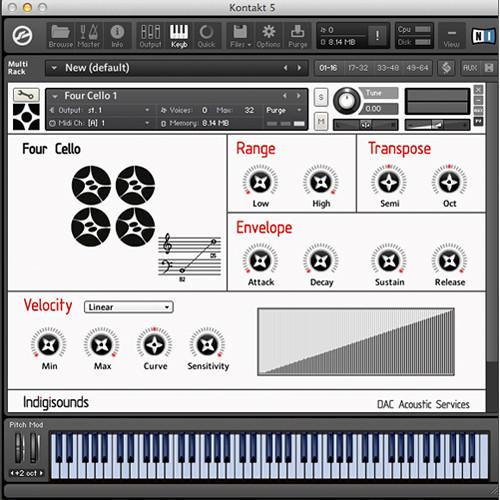Select previous instrument arrow in header
The height and width of the screenshot is (500, 500).
click(x=285, y=96)
